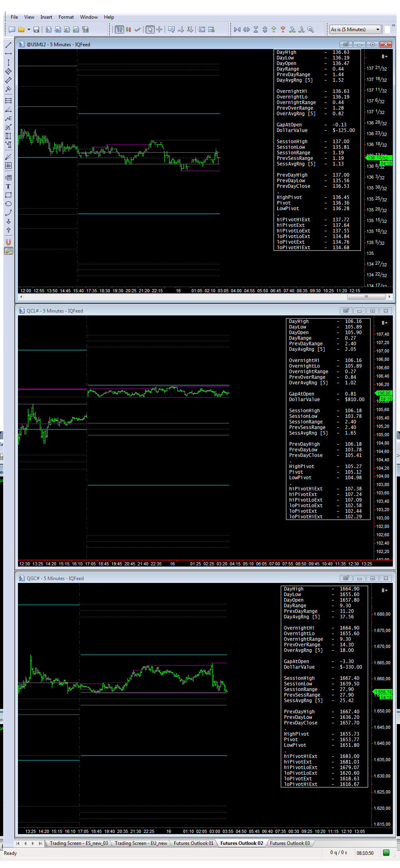Switch to the 'Futures Outlook 01' tab

pos(193,843)
